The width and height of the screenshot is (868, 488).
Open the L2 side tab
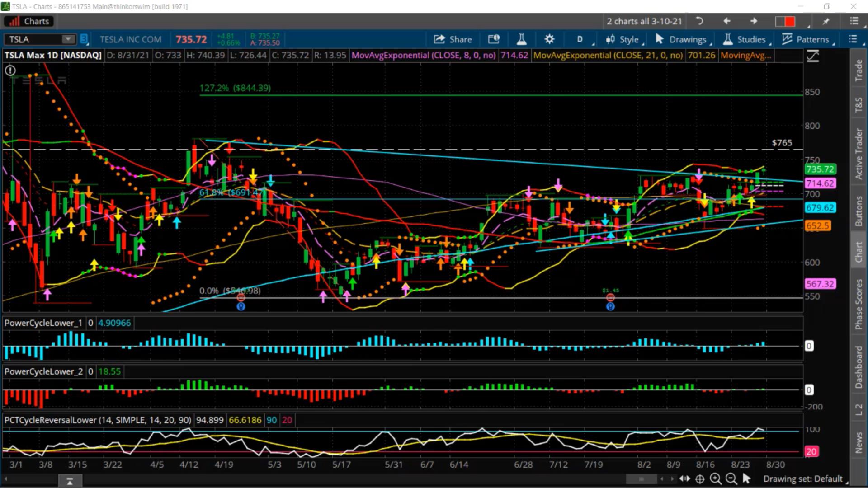[859, 410]
